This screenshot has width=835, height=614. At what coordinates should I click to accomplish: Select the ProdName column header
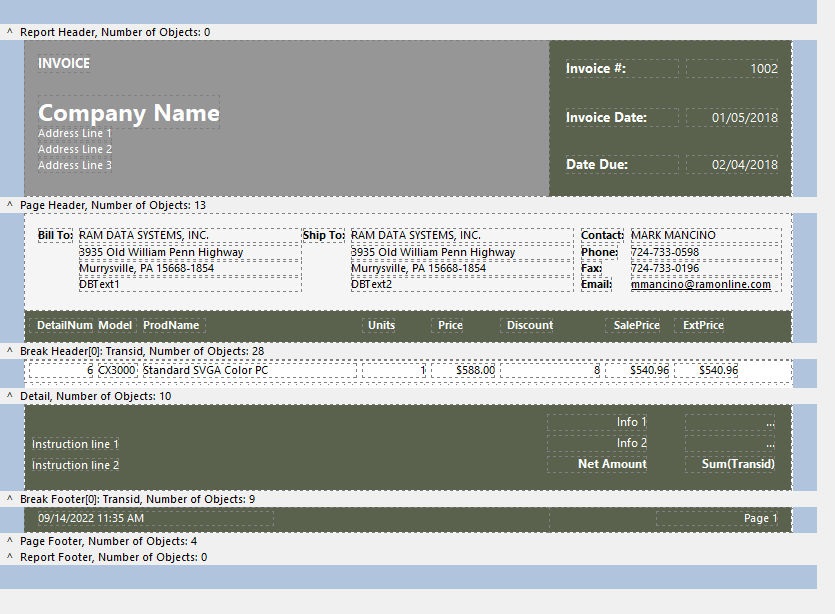click(x=174, y=325)
